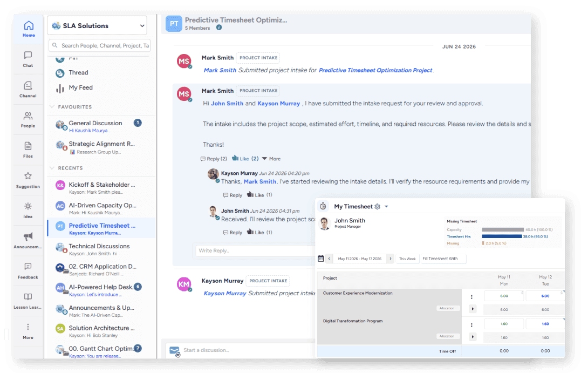Image resolution: width=588 pixels, height=373 pixels.
Task: Edit May 12 hours for Digital Transformation Program
Action: (x=545, y=323)
